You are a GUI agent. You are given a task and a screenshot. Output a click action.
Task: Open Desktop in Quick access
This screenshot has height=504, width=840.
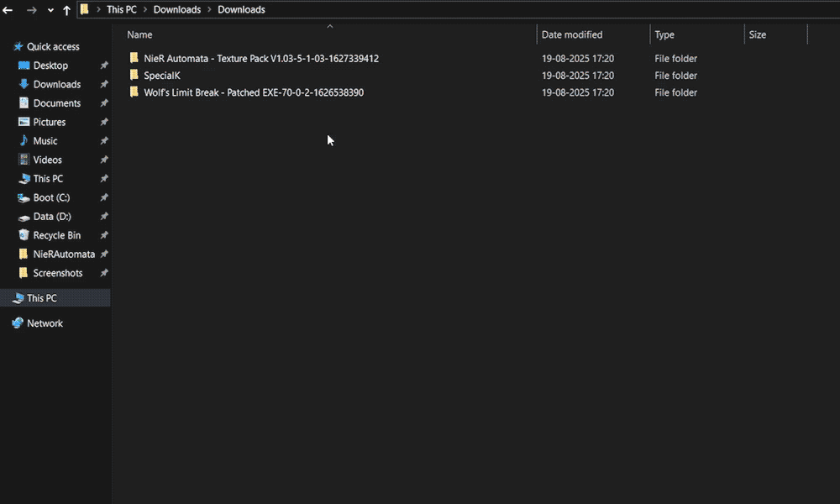point(50,66)
